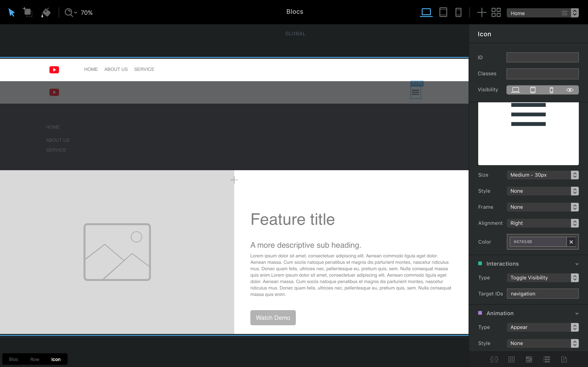Select the paint bucket tool
This screenshot has width=588, height=367.
(46, 12)
